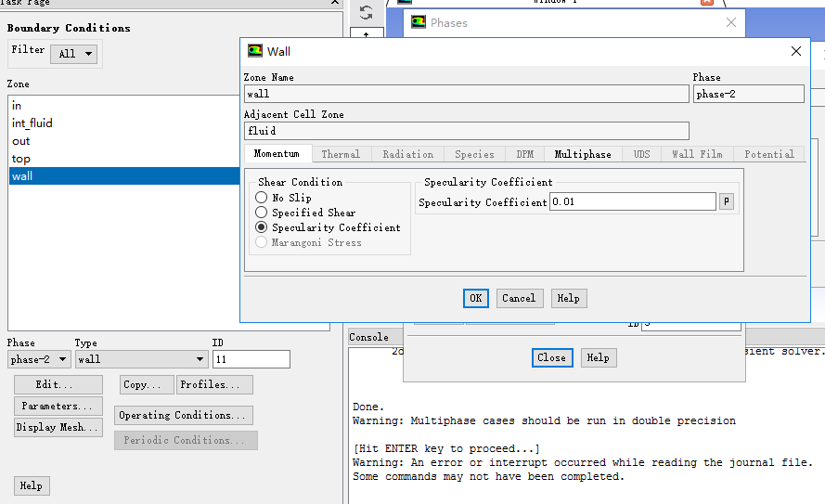
Task: Close the Phases window with X
Action: tap(730, 22)
